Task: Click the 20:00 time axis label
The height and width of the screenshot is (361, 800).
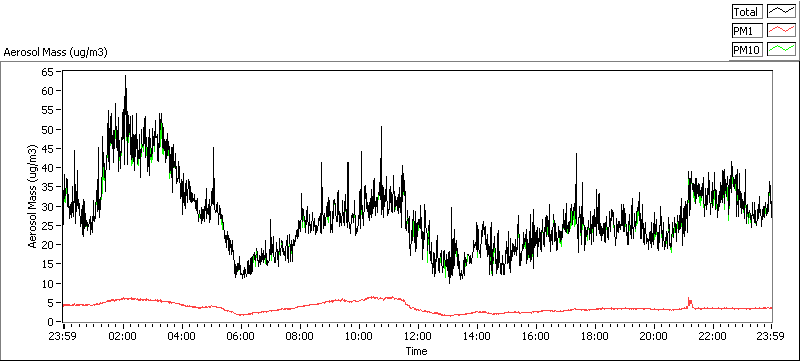Action: tap(654, 337)
